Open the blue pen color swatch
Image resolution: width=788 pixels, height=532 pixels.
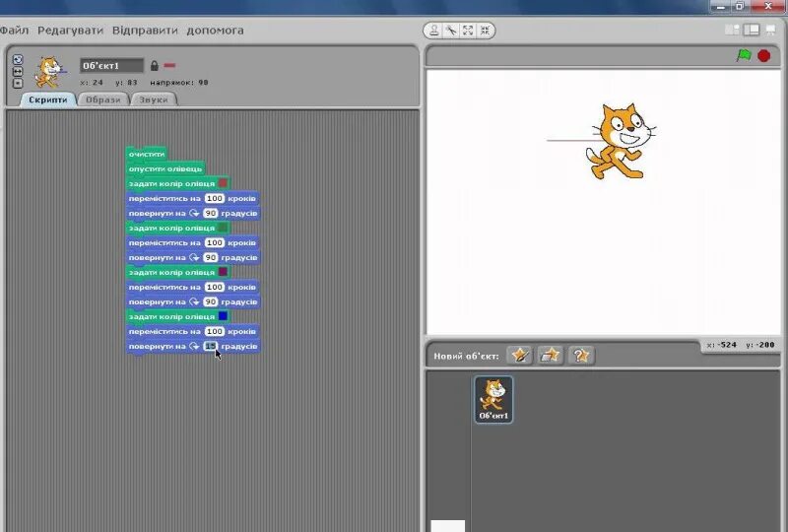224,316
